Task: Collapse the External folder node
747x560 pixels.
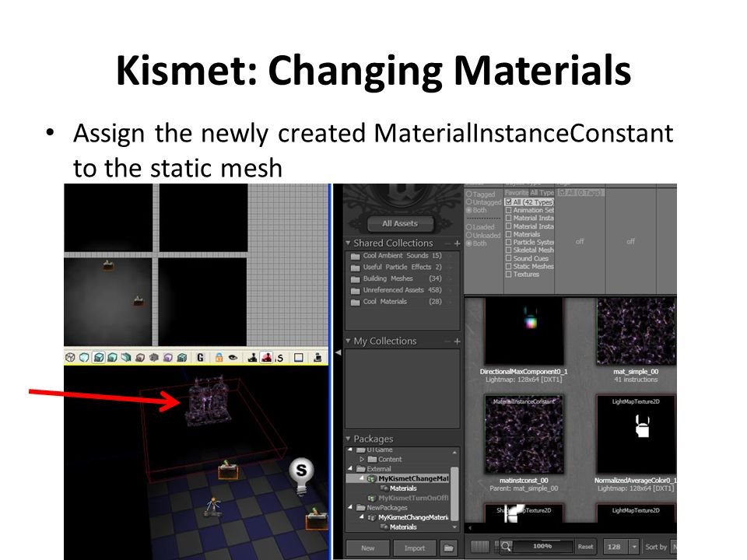Action: click(x=351, y=469)
